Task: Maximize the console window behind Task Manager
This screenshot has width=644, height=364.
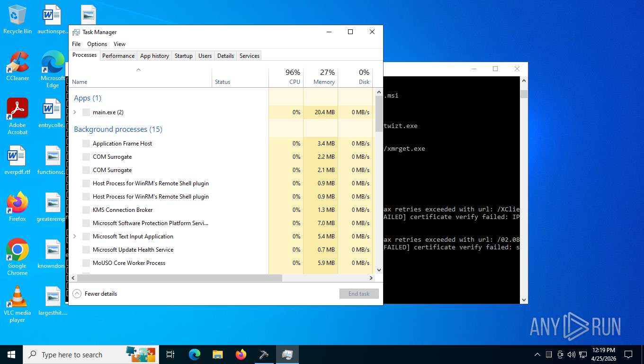Action: point(495,69)
